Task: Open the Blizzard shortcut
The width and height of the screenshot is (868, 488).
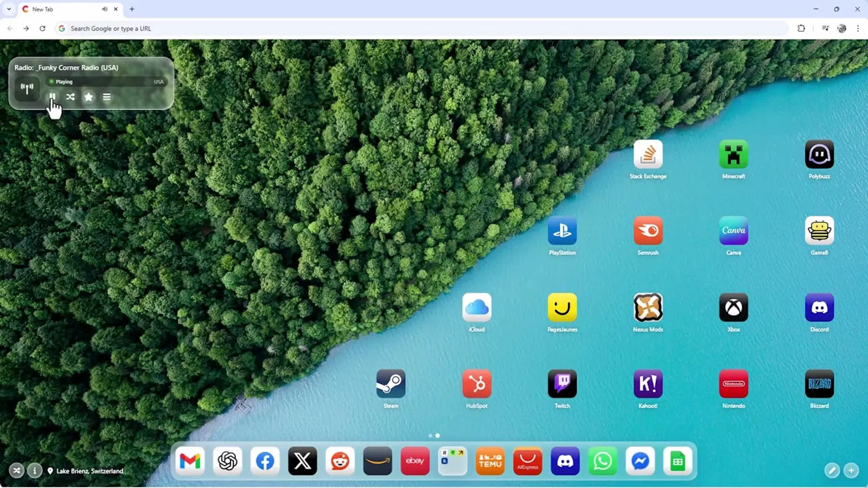Action: [x=819, y=384]
